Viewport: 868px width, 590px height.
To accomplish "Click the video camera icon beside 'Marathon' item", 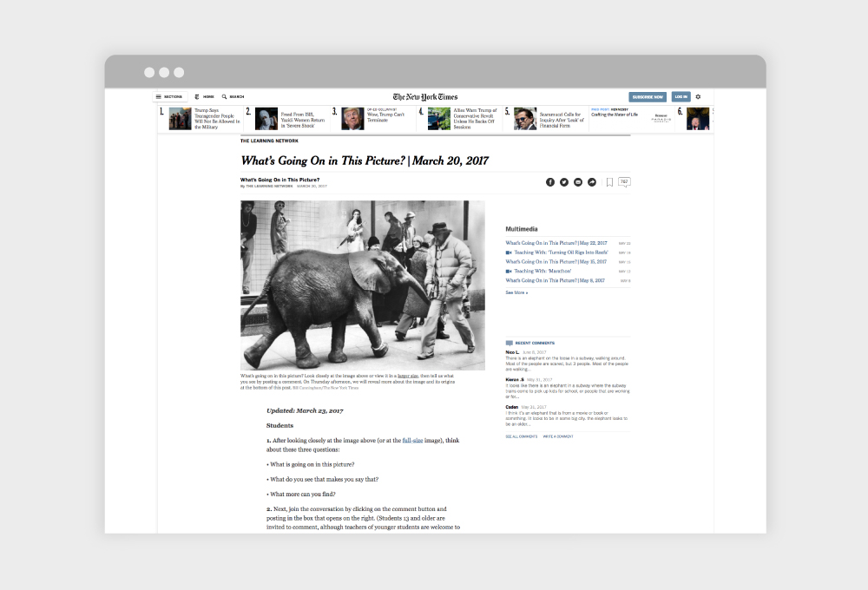I will [508, 272].
